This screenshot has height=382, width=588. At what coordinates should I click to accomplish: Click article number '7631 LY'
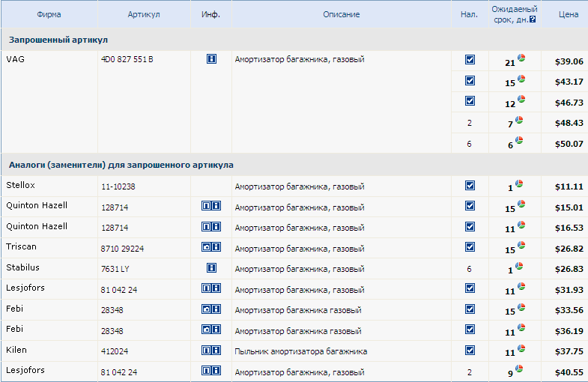click(x=115, y=269)
